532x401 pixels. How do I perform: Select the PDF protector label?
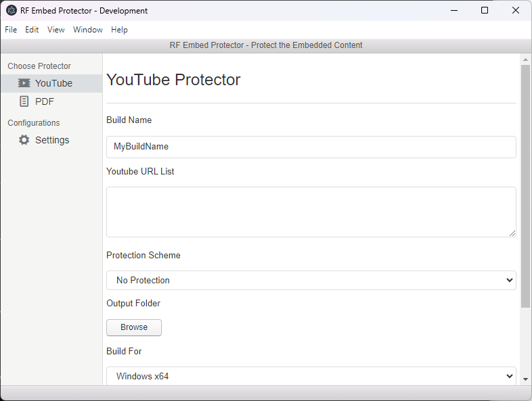[45, 101]
